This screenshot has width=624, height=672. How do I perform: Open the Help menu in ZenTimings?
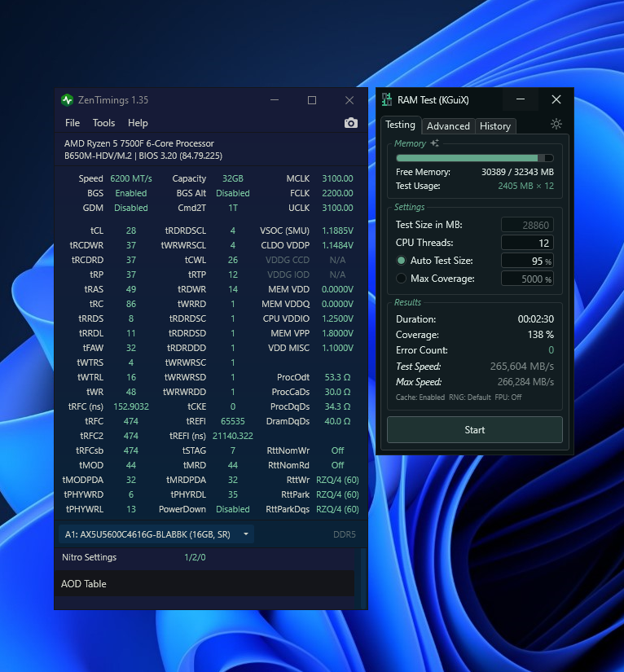pos(138,123)
